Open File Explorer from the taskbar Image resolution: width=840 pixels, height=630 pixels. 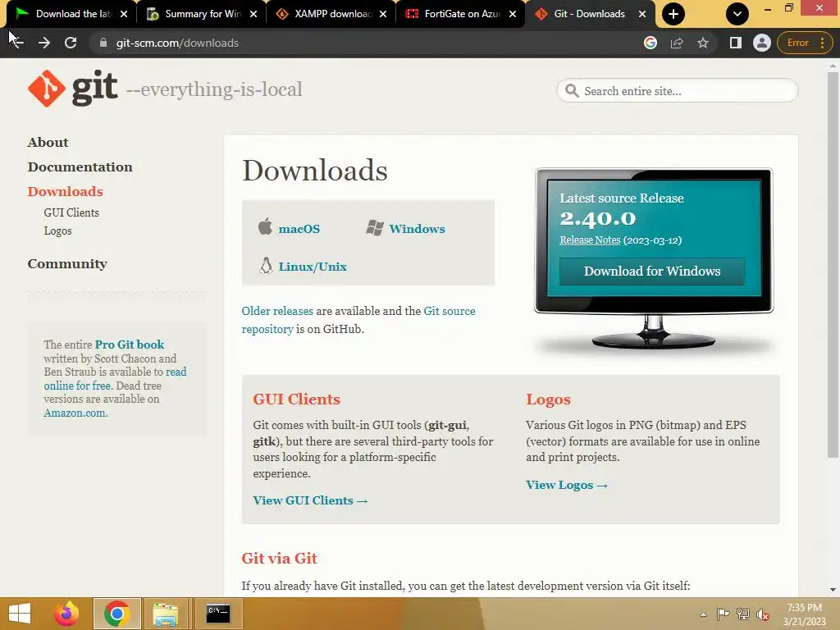point(166,614)
